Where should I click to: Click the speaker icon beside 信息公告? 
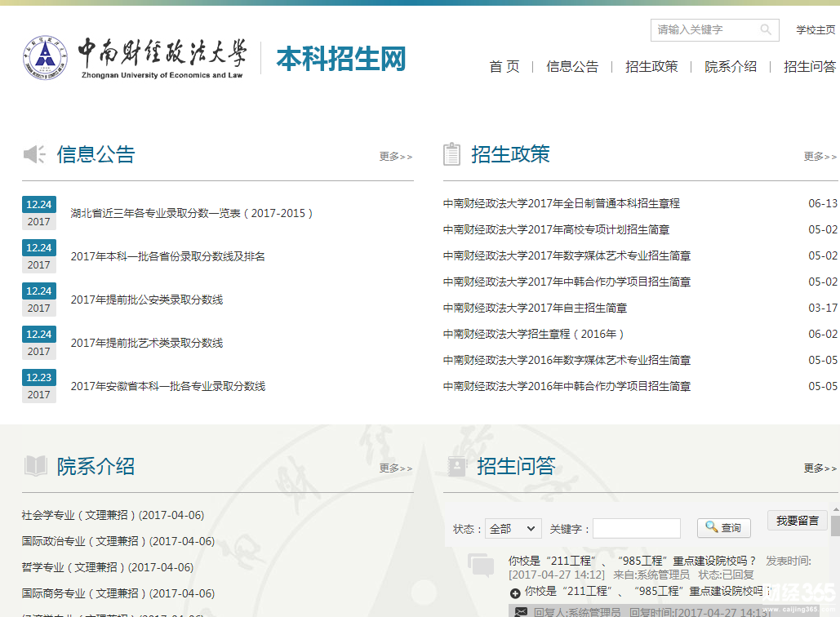click(x=35, y=154)
